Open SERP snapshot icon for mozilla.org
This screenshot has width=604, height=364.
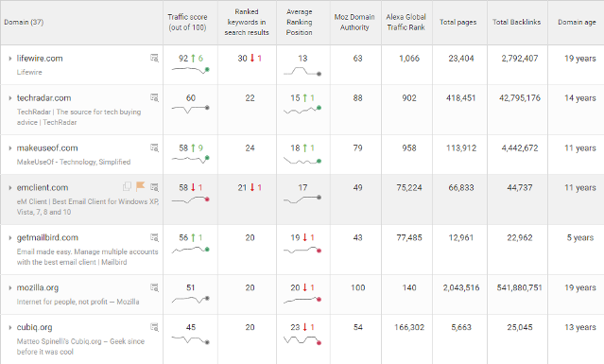[x=154, y=287]
